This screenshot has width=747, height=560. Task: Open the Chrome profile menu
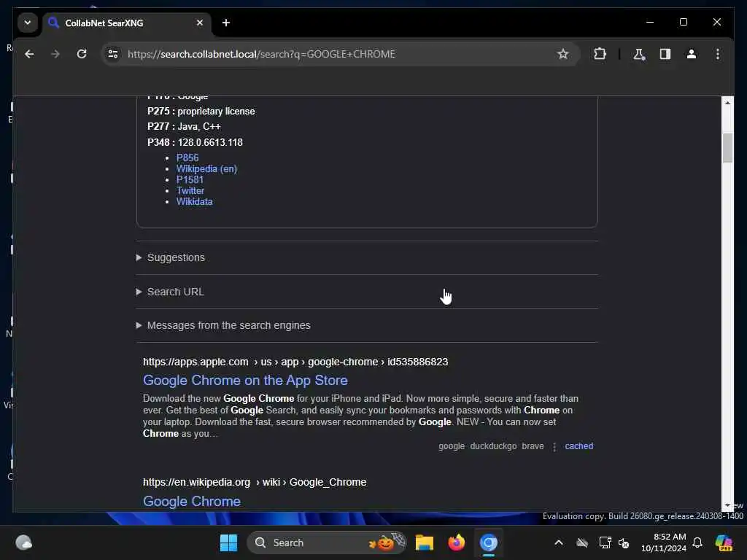coord(692,54)
